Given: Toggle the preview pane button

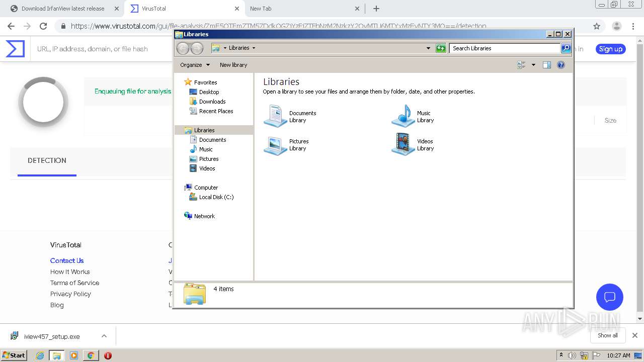Looking at the screenshot, I should click(547, 65).
